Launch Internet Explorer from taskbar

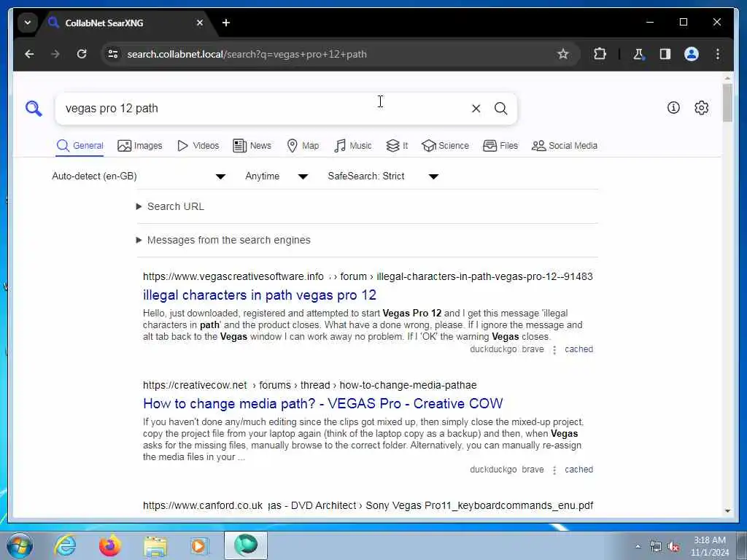65,545
